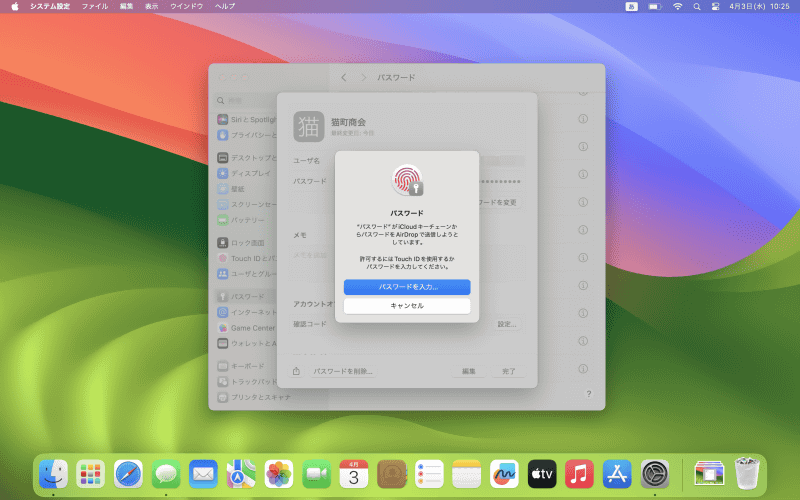Viewport: 800px width, 500px height.
Task: Open the システム設定 menu
Action: pyautogui.click(x=49, y=6)
